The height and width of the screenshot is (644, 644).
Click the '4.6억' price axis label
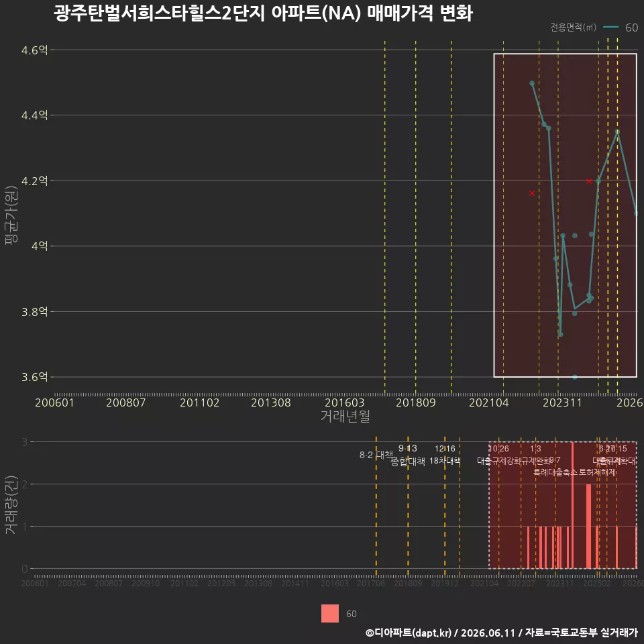(x=34, y=50)
